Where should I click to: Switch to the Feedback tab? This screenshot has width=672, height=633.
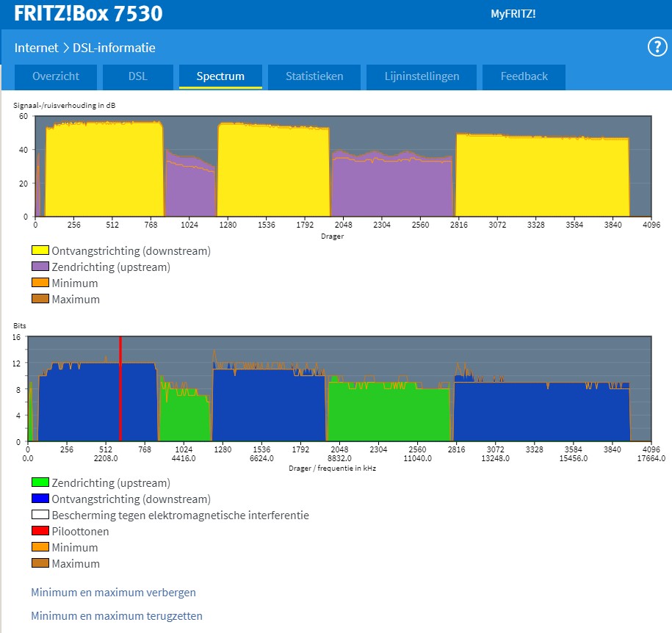[524, 76]
